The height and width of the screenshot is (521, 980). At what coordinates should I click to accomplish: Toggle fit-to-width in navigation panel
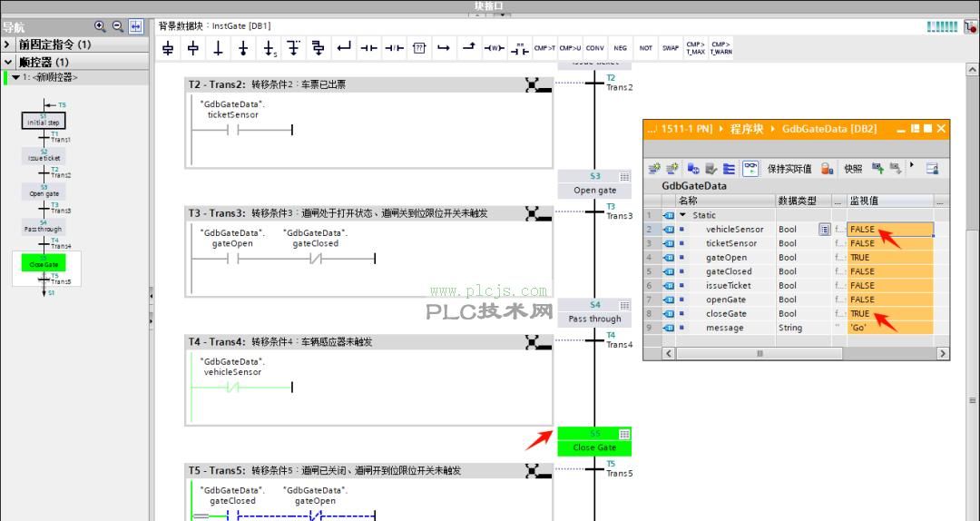click(135, 26)
